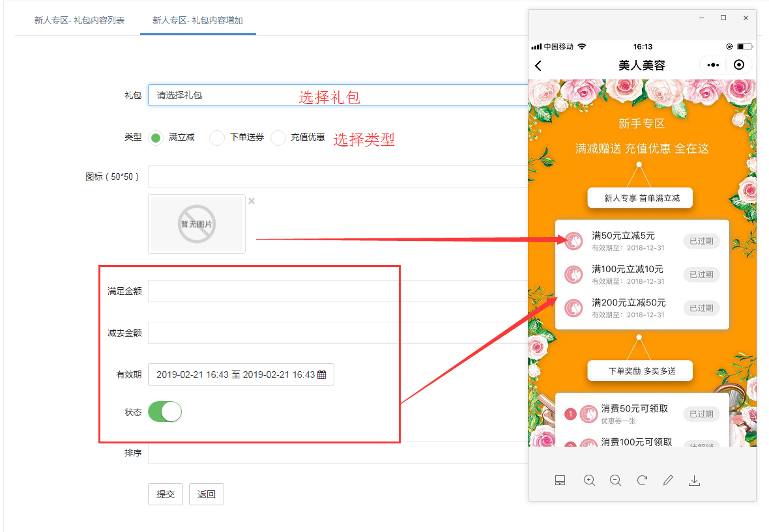Click the 消费100元可领取 row text
The image size is (769, 532).
click(637, 442)
